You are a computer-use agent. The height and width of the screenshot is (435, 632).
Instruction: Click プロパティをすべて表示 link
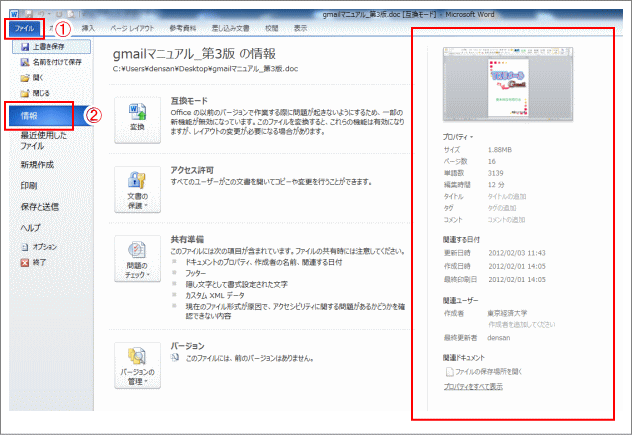[x=473, y=387]
